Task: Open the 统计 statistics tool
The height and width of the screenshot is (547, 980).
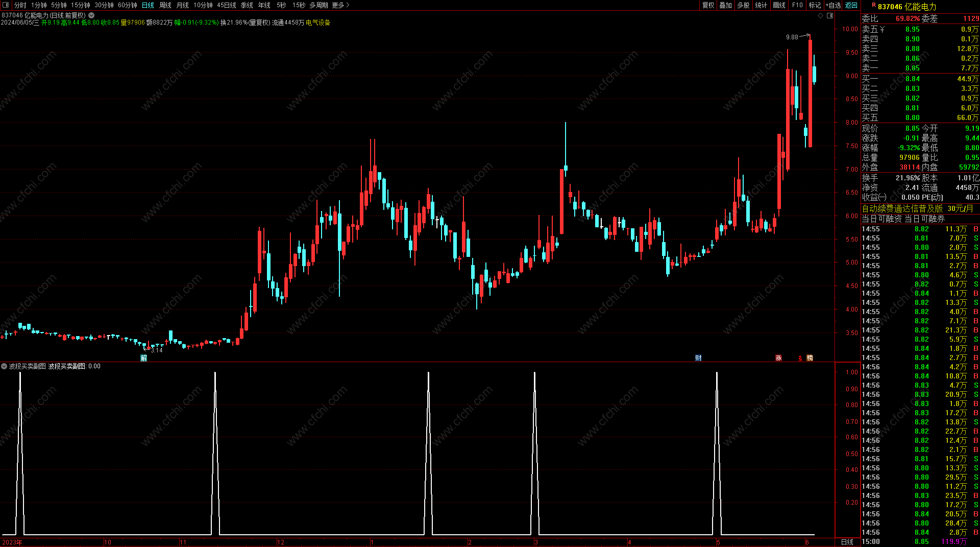Action: 761,5
